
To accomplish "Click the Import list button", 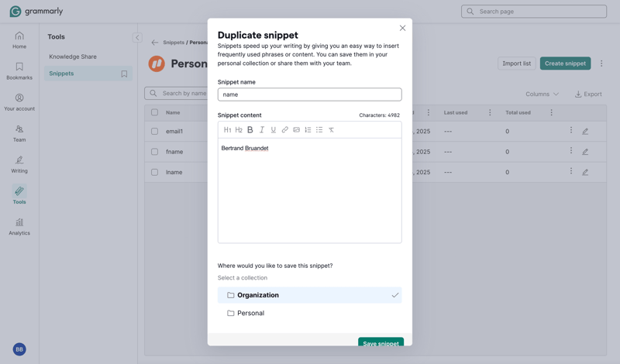I will pos(517,64).
